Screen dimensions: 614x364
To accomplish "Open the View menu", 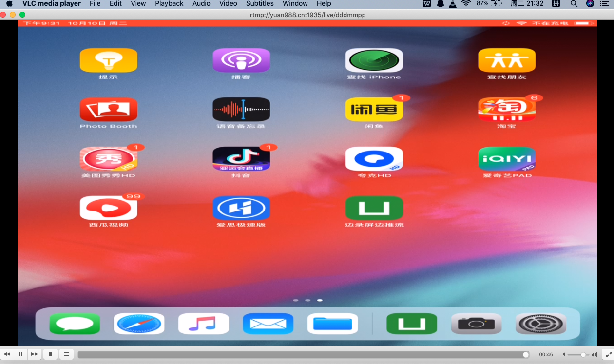I will tap(138, 3).
